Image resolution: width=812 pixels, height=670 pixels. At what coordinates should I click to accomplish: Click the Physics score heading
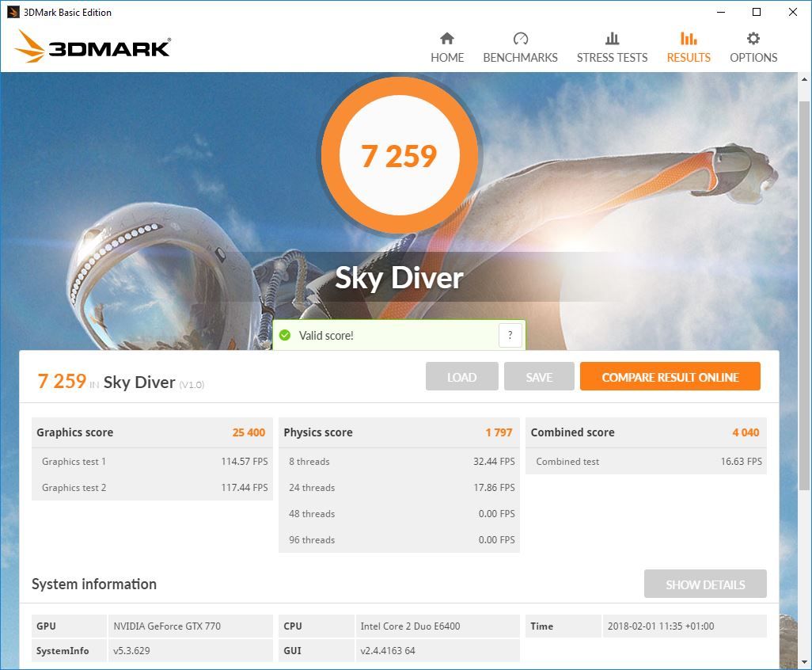(x=318, y=432)
